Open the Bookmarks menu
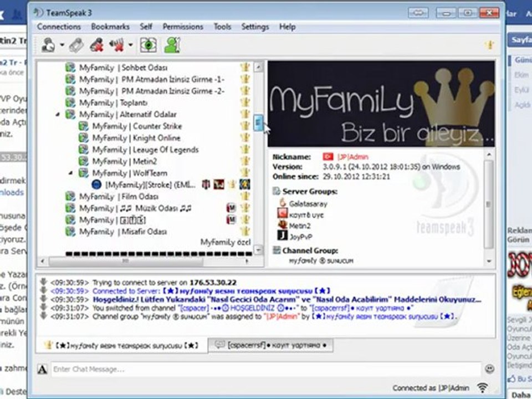Image resolution: width=532 pixels, height=399 pixels. [110, 27]
